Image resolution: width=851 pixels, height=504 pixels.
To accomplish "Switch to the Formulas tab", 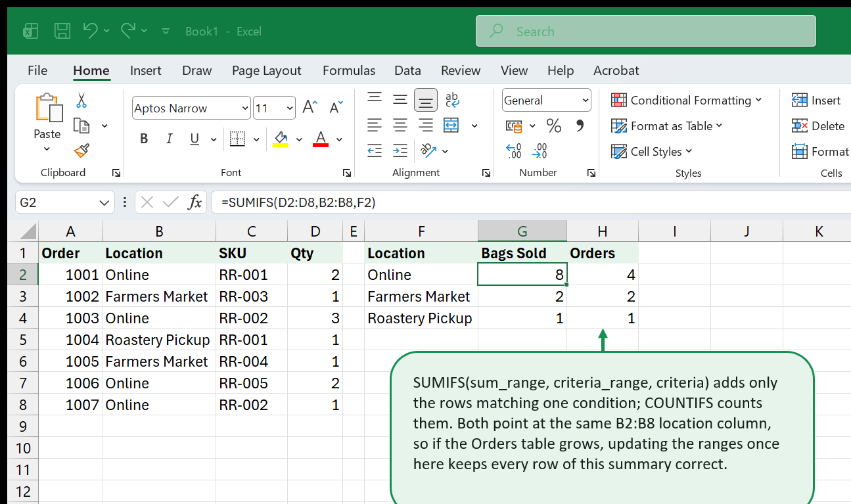I will click(x=349, y=70).
